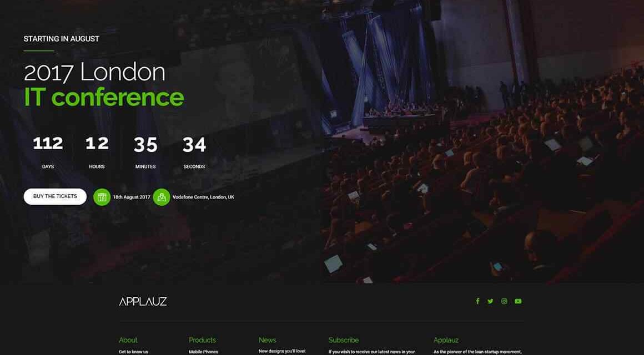Follow the Get to know us link

click(133, 352)
